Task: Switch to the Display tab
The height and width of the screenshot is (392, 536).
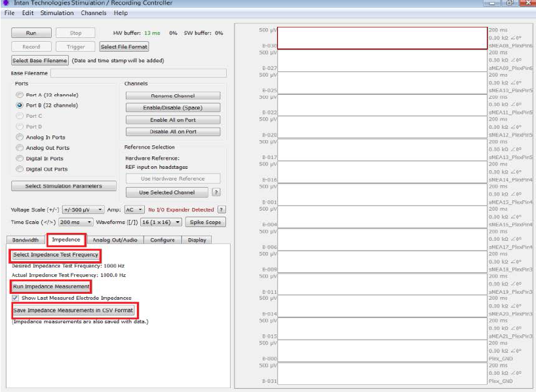Action: tap(197, 240)
